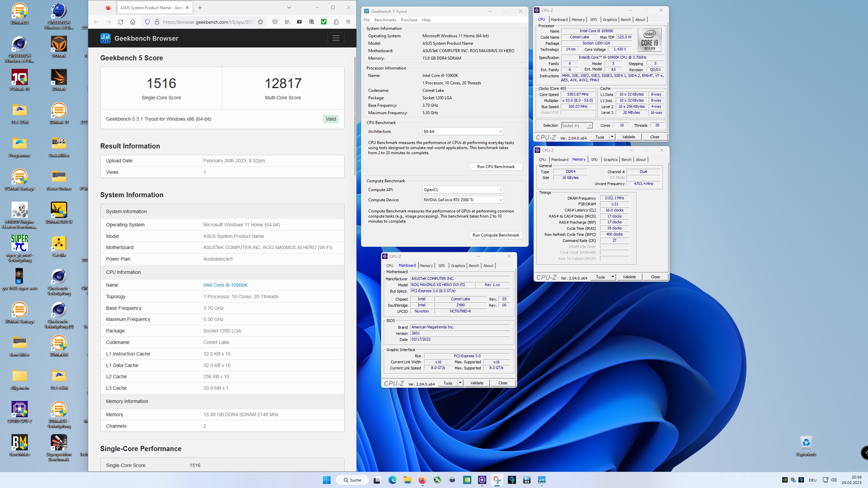Image resolution: width=868 pixels, height=488 pixels.
Task: Click Run Compute Benchmark button
Action: point(496,235)
